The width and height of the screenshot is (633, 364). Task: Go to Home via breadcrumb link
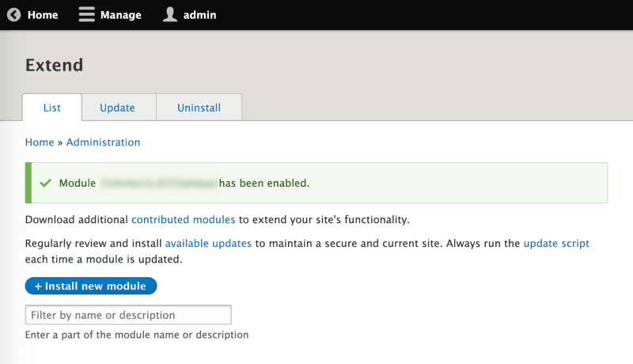coord(40,142)
